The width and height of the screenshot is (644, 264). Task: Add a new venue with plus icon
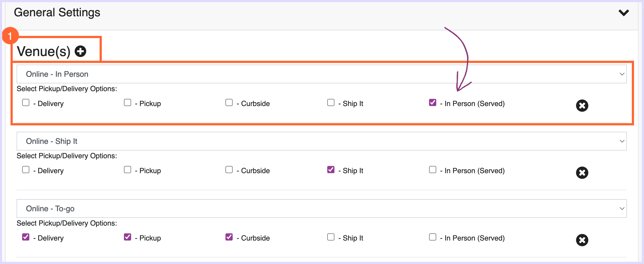click(80, 51)
